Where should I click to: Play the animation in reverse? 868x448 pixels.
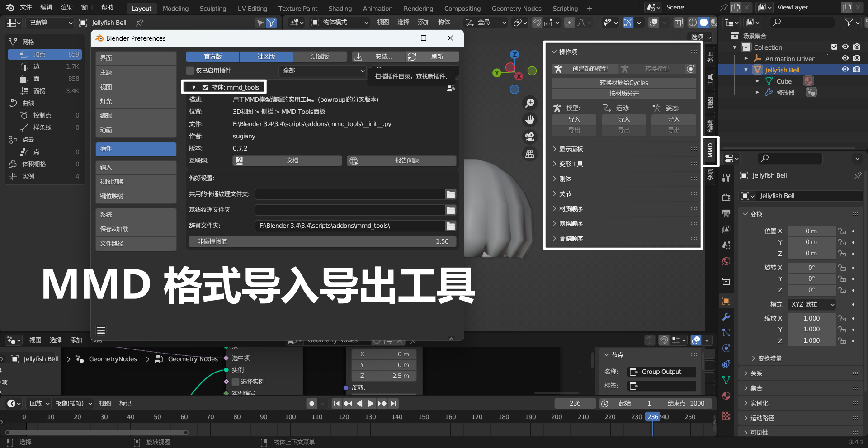(x=359, y=403)
